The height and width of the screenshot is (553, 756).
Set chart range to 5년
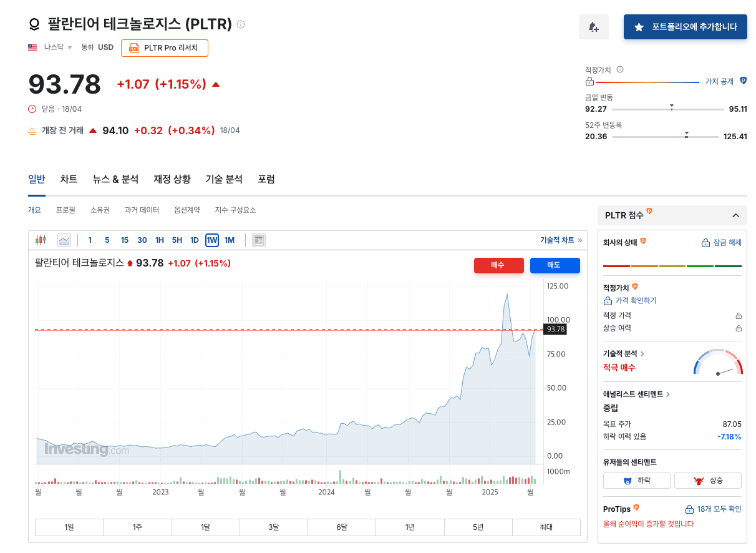point(478,527)
